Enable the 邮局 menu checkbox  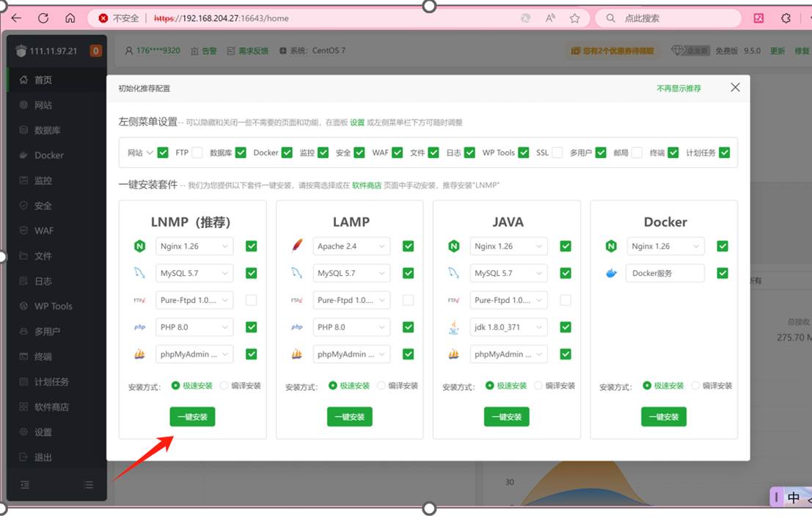(637, 152)
